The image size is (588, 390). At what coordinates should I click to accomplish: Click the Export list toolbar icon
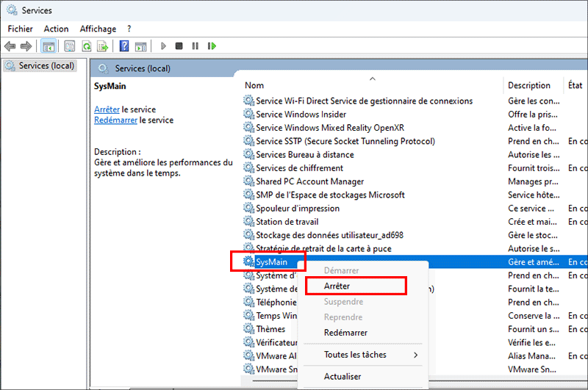coord(103,46)
